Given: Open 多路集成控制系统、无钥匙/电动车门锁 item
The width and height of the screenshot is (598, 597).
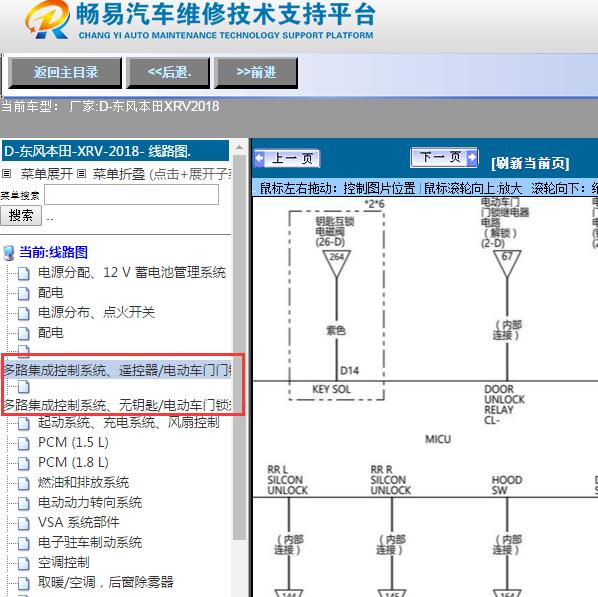Looking at the screenshot, I should point(117,405).
